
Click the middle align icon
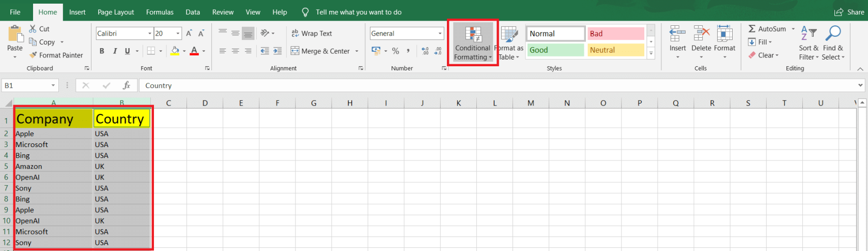(x=236, y=33)
